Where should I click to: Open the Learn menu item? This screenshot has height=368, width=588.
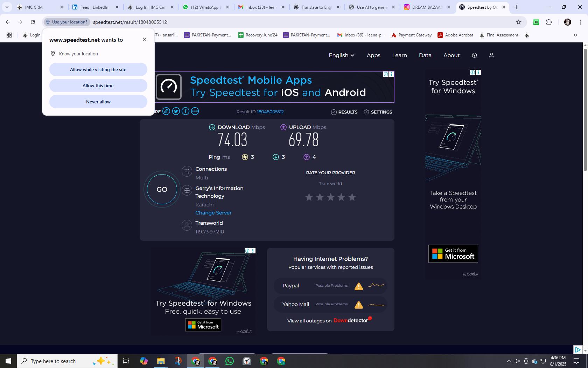click(x=399, y=55)
